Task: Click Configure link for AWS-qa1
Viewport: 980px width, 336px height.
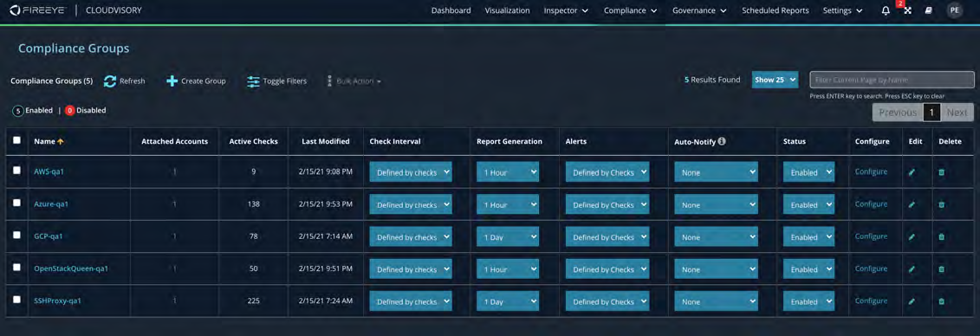Action: pyautogui.click(x=871, y=171)
